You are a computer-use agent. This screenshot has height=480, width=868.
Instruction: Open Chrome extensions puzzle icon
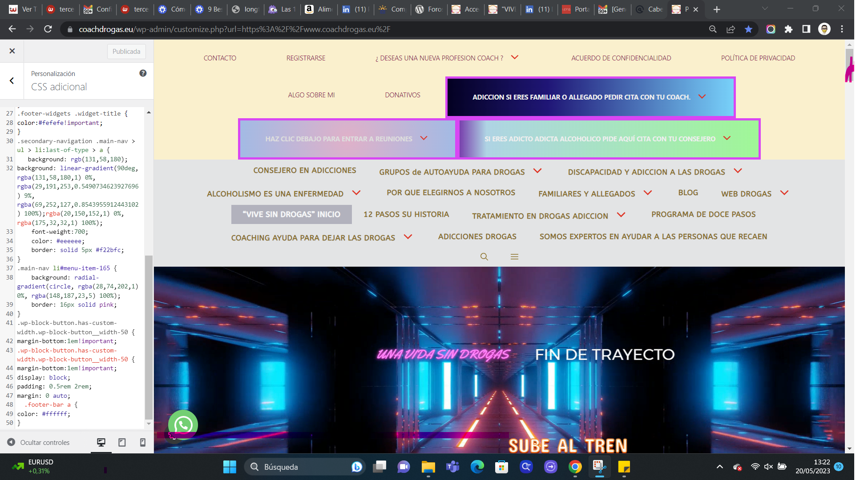click(x=788, y=29)
